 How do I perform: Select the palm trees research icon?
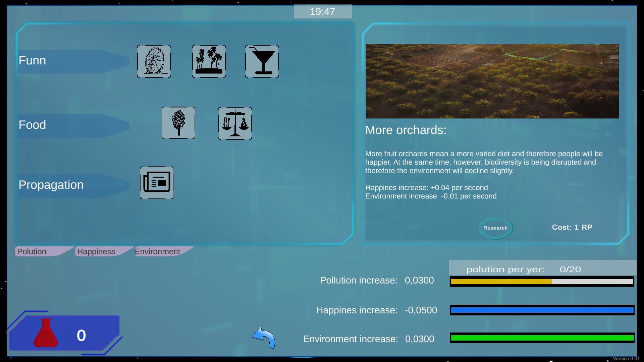pos(209,61)
